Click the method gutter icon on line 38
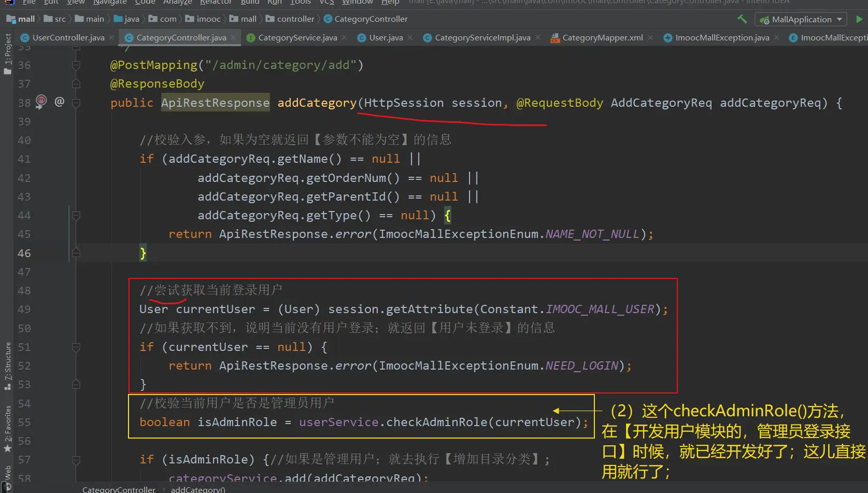The width and height of the screenshot is (868, 493). point(41,101)
